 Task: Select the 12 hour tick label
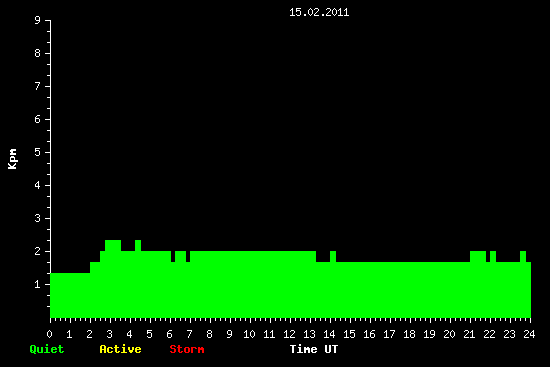point(289,334)
